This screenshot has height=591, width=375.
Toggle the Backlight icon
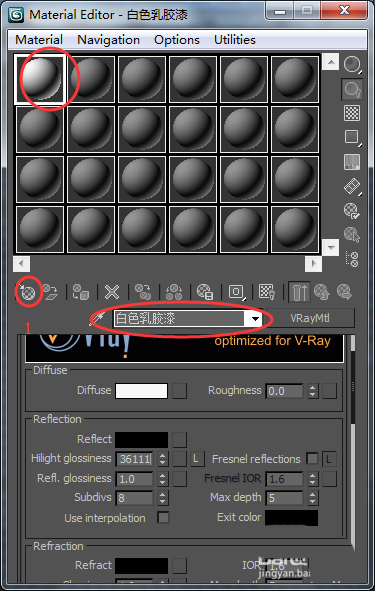[x=352, y=89]
